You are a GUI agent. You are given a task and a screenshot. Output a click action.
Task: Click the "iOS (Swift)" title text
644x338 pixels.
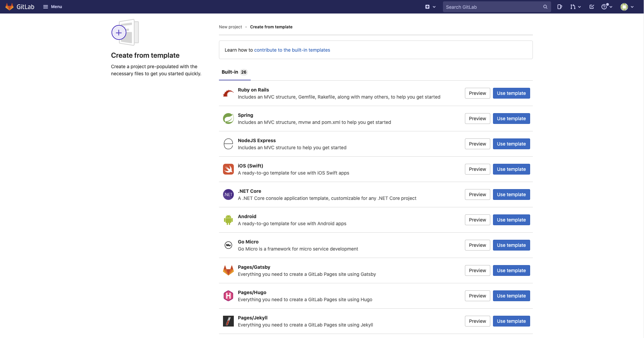250,166
